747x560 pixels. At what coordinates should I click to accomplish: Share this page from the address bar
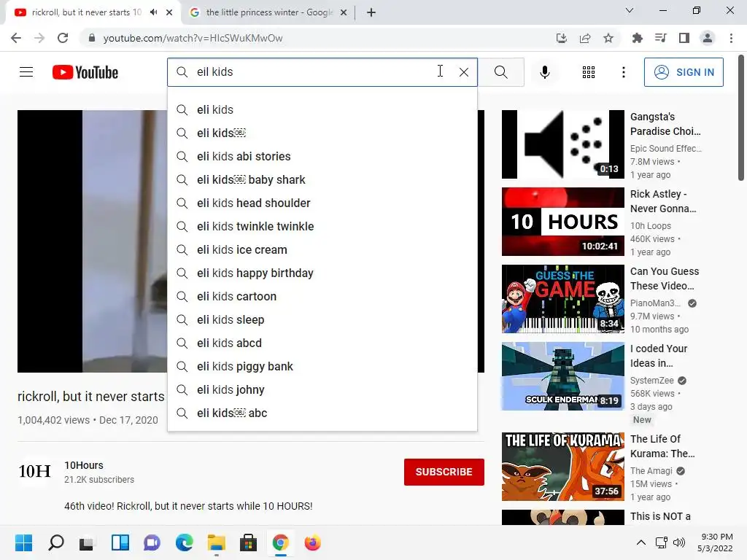point(585,38)
